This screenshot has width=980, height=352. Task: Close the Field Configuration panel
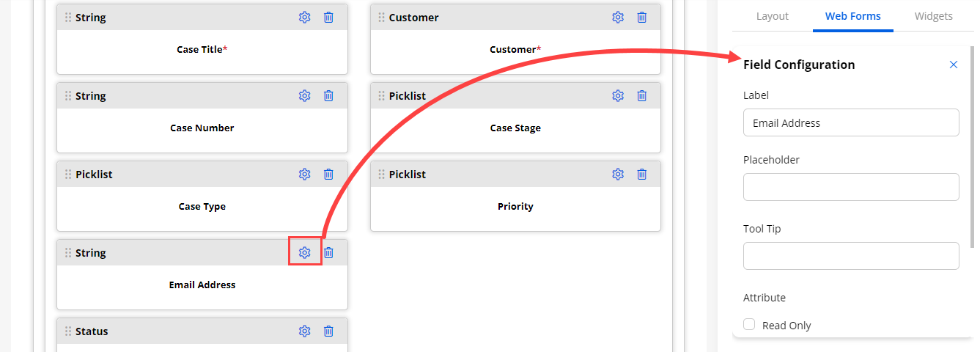tap(954, 65)
